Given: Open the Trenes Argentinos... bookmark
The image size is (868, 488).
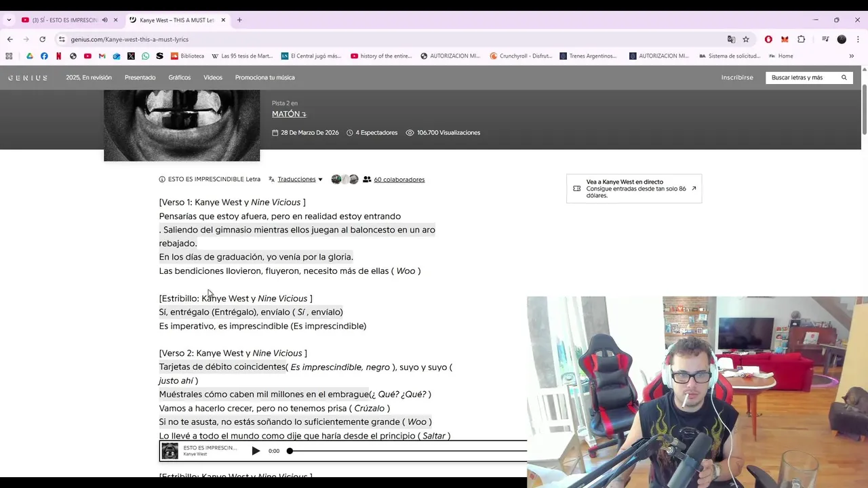Looking at the screenshot, I should [x=589, y=56].
